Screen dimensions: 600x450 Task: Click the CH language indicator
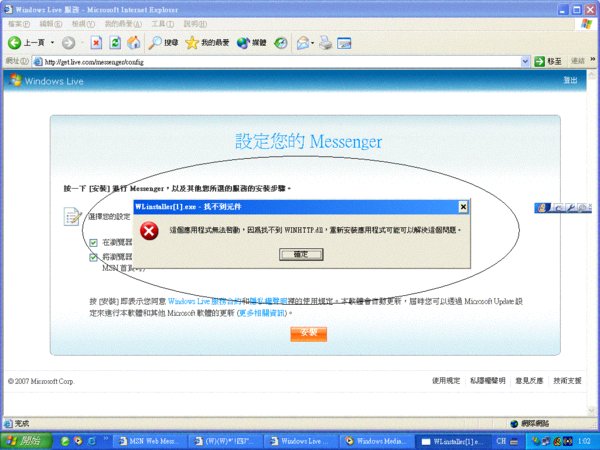(x=502, y=441)
